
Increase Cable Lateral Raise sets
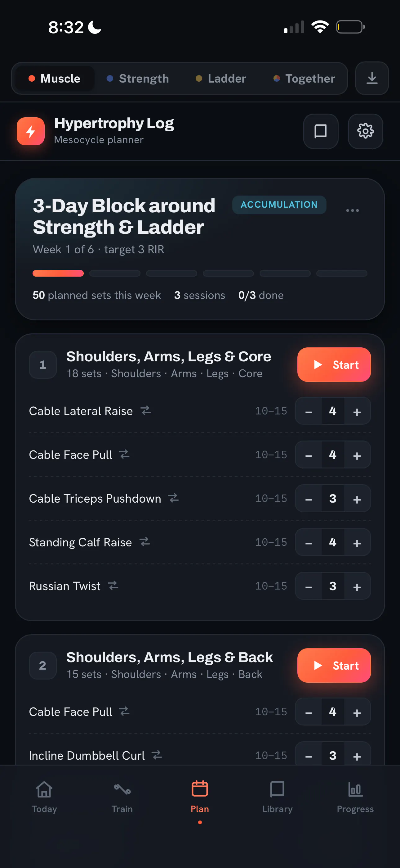[357, 411]
